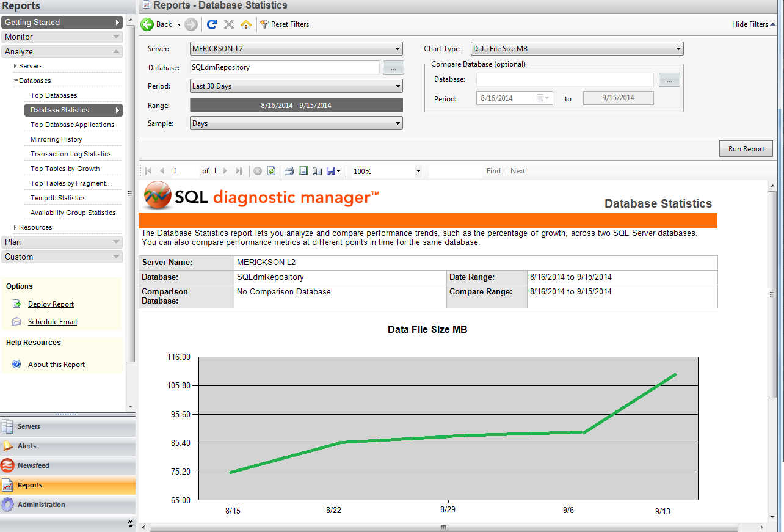784x532 pixels.
Task: Open the Availability Group Statistics report
Action: tap(73, 213)
